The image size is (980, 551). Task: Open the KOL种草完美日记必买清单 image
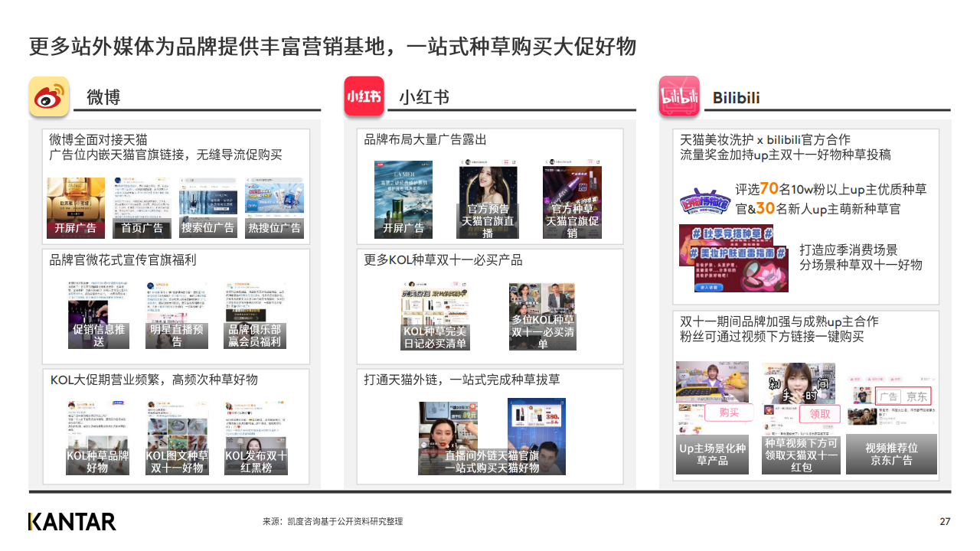(435, 316)
